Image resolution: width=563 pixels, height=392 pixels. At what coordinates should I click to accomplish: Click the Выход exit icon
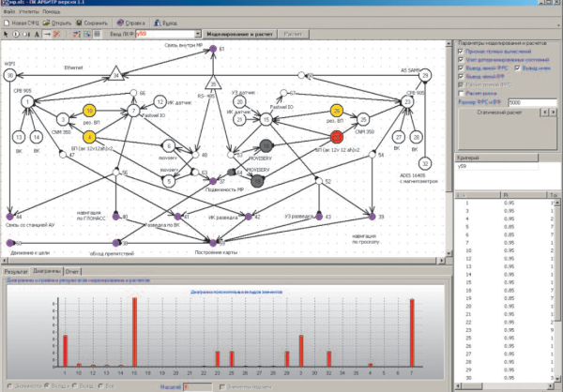158,23
